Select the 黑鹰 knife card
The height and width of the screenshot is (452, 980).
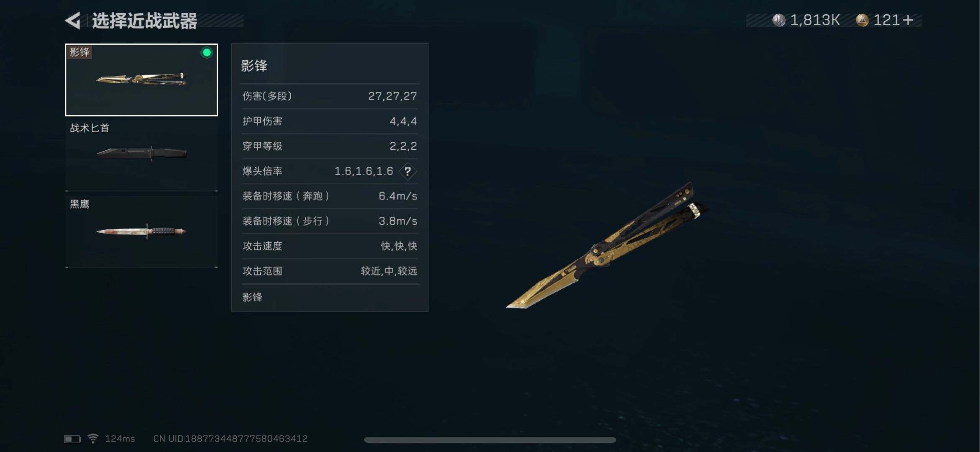point(141,231)
